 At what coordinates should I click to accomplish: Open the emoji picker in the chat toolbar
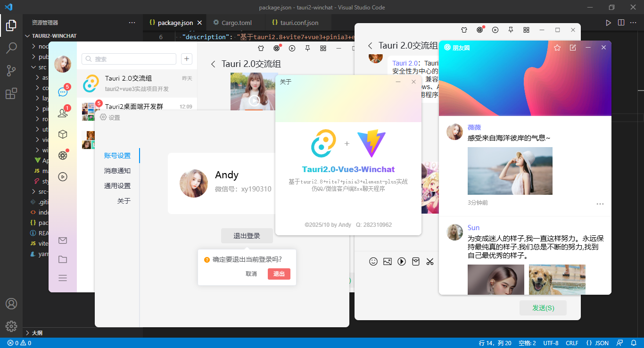pyautogui.click(x=373, y=261)
